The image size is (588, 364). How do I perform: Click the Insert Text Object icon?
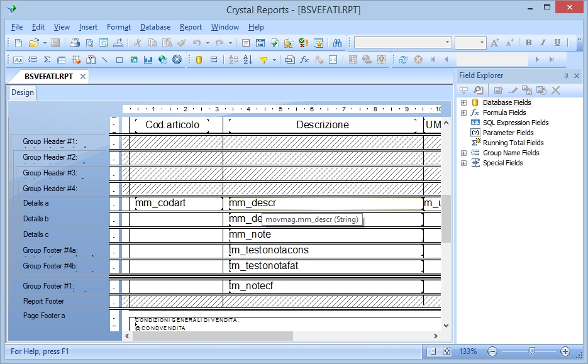coord(18,60)
